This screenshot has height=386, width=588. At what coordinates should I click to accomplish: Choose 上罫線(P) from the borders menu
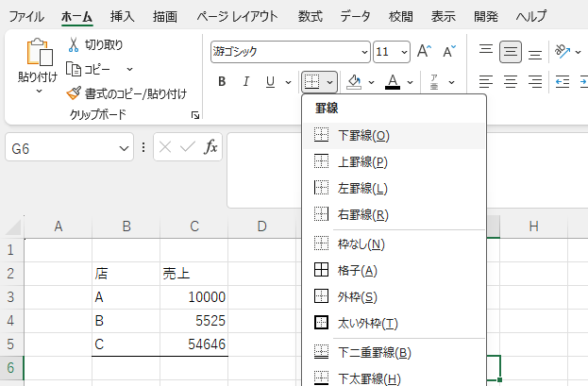(x=395, y=162)
